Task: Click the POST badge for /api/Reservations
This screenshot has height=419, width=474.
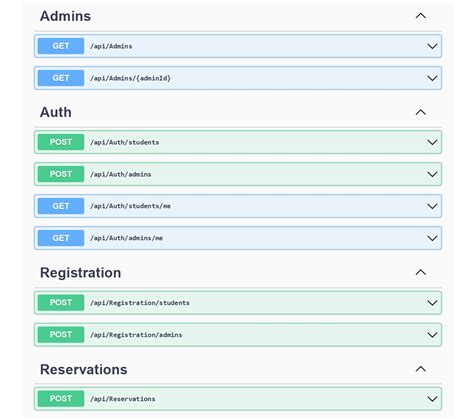Action: [61, 399]
